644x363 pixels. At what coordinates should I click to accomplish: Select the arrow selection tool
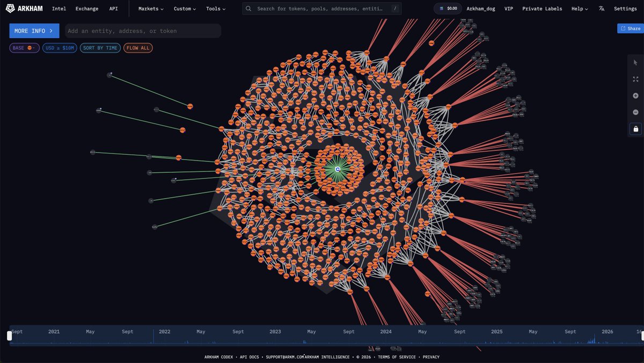[635, 62]
